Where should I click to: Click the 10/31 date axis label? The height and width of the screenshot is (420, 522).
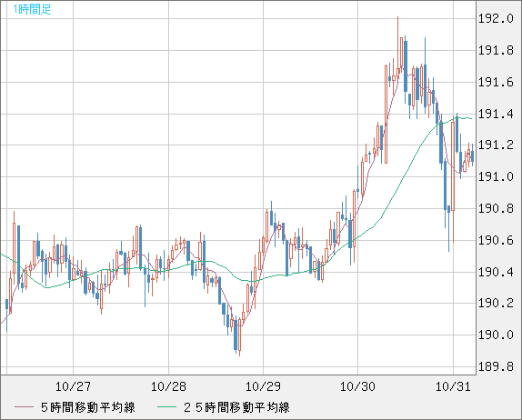coord(453,386)
